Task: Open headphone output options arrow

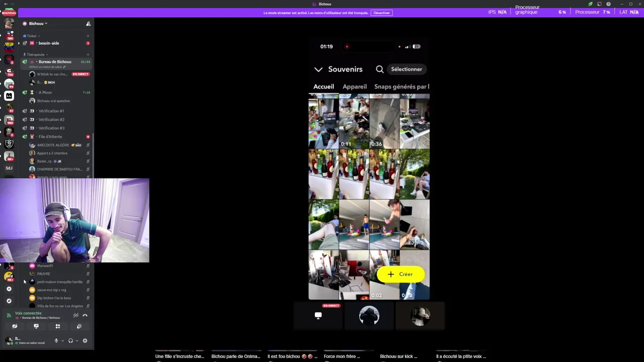Action: tap(77, 341)
